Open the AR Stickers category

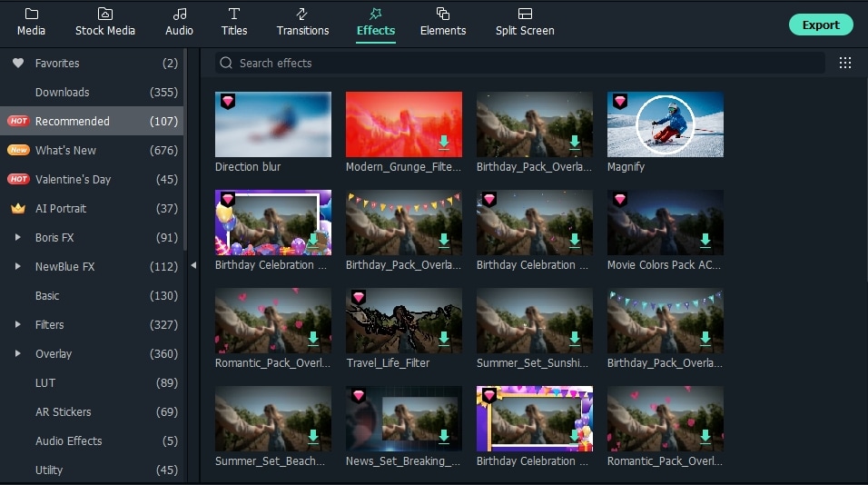[92, 412]
